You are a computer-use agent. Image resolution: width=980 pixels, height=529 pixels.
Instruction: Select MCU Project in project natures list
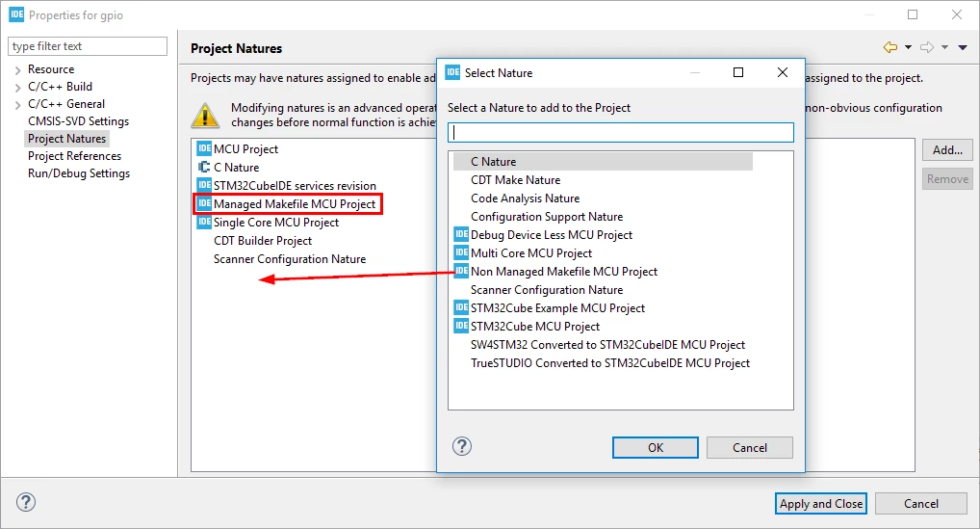(245, 148)
